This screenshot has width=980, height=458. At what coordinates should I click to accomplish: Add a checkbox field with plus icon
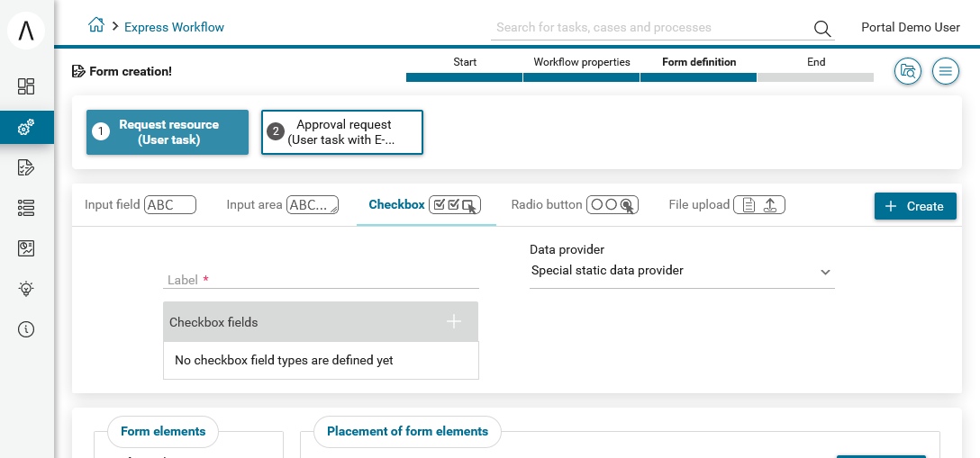tap(454, 321)
